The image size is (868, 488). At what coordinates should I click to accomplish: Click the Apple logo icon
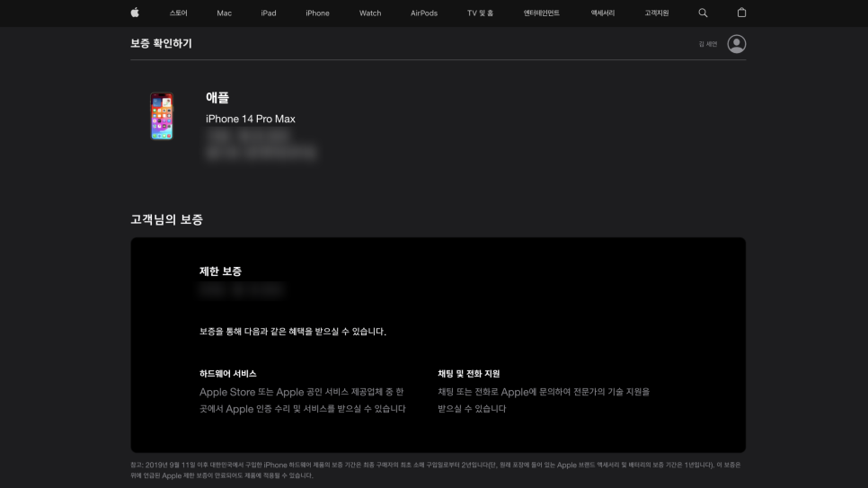135,13
